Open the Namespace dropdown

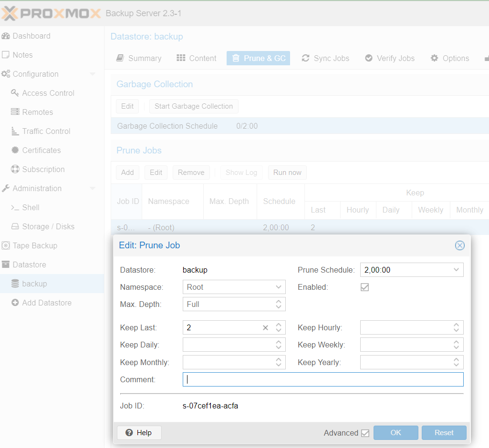pos(279,287)
